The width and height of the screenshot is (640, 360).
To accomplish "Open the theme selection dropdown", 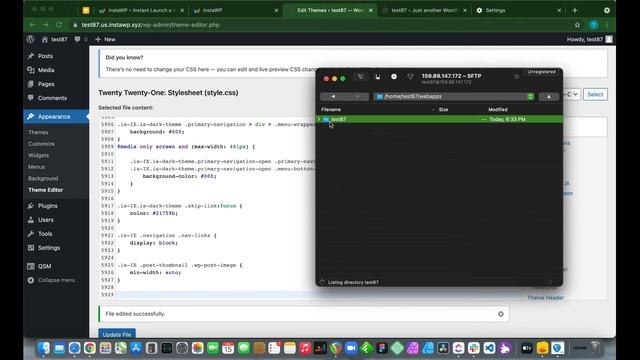I will click(x=571, y=94).
